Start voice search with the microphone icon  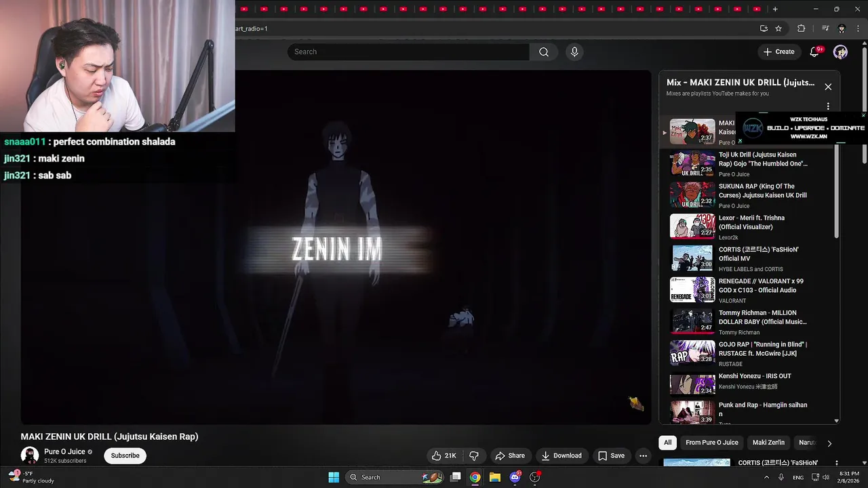(574, 52)
